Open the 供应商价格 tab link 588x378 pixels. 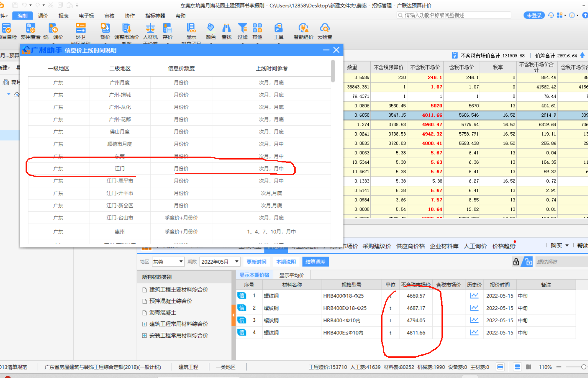(x=410, y=246)
